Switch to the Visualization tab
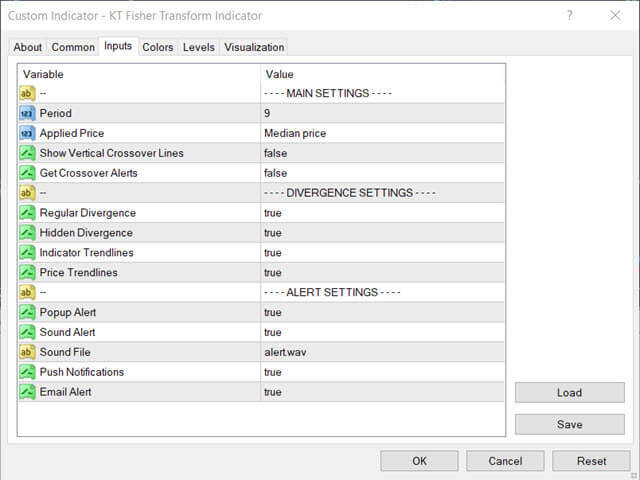Viewport: 640px width, 480px height. 254,47
